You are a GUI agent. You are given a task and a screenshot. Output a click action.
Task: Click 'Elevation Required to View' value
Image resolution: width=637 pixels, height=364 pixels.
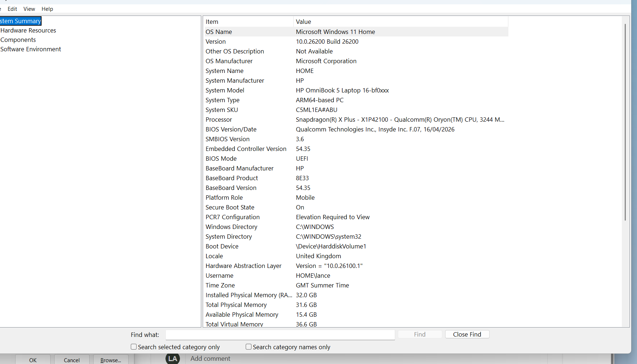pos(333,217)
